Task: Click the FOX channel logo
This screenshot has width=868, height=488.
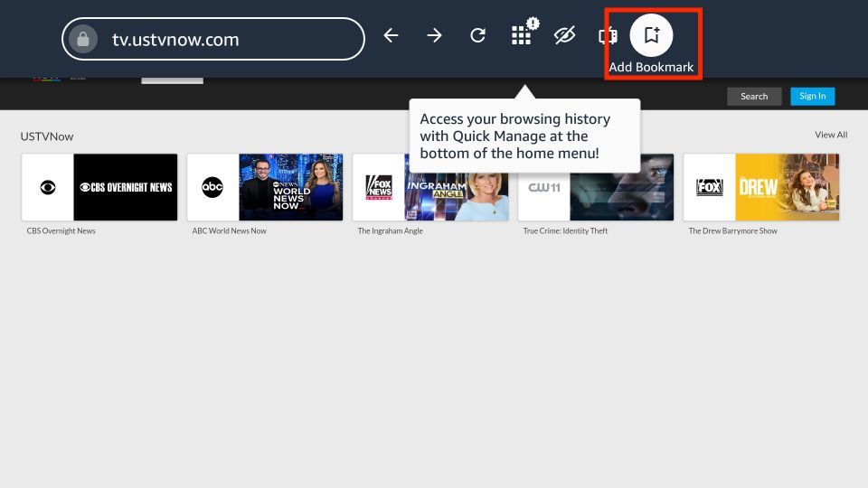Action: click(x=709, y=187)
